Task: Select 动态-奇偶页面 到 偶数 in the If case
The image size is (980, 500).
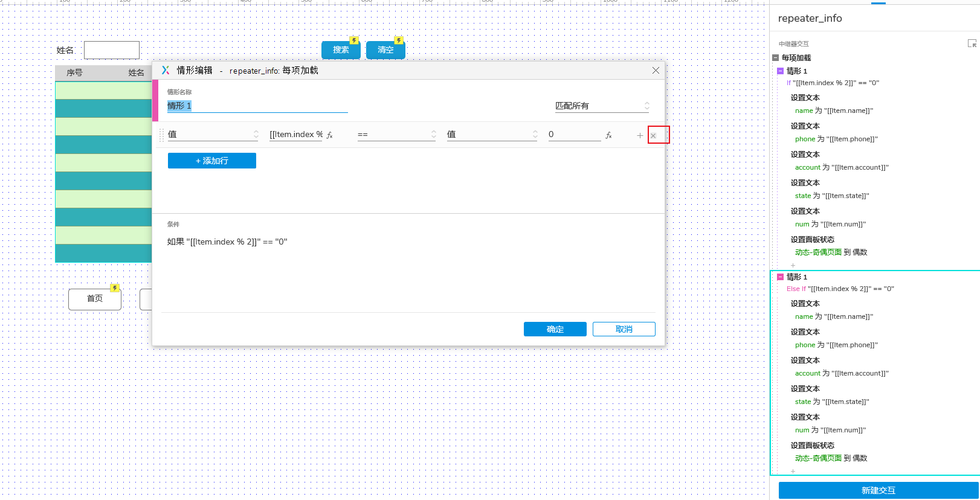Action: pyautogui.click(x=831, y=252)
